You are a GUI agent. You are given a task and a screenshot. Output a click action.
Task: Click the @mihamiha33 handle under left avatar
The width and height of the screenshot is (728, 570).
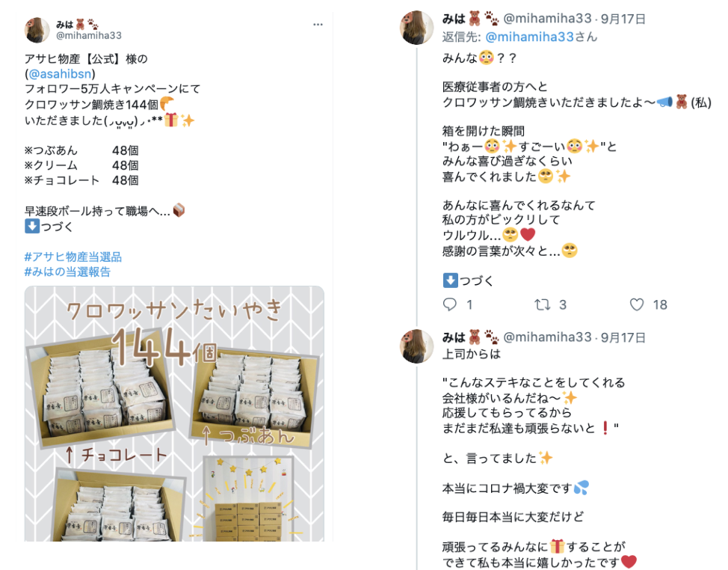tap(89, 36)
